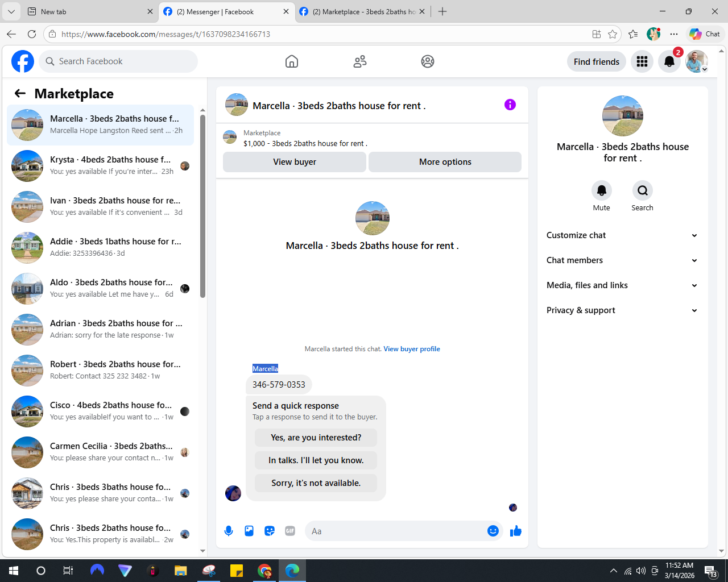
Task: Go to the Home feed icon
Action: pos(292,61)
